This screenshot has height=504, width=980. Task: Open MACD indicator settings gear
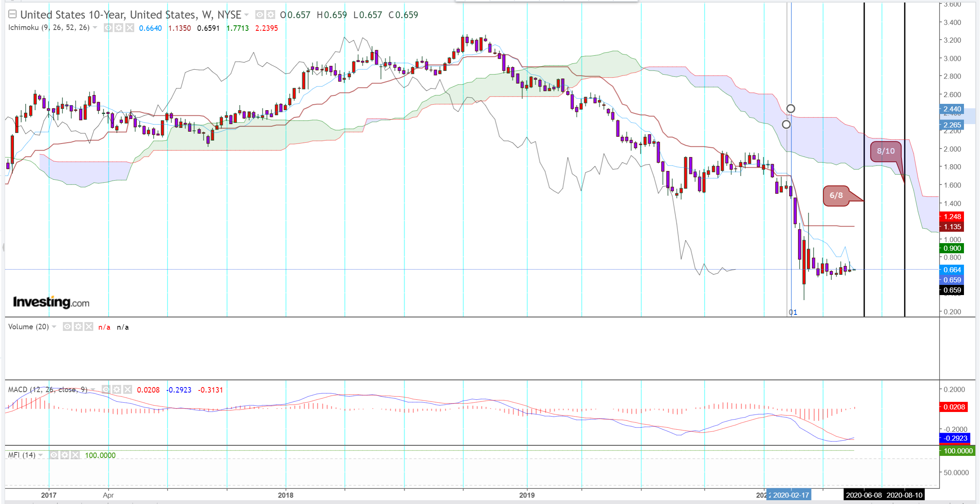click(117, 390)
